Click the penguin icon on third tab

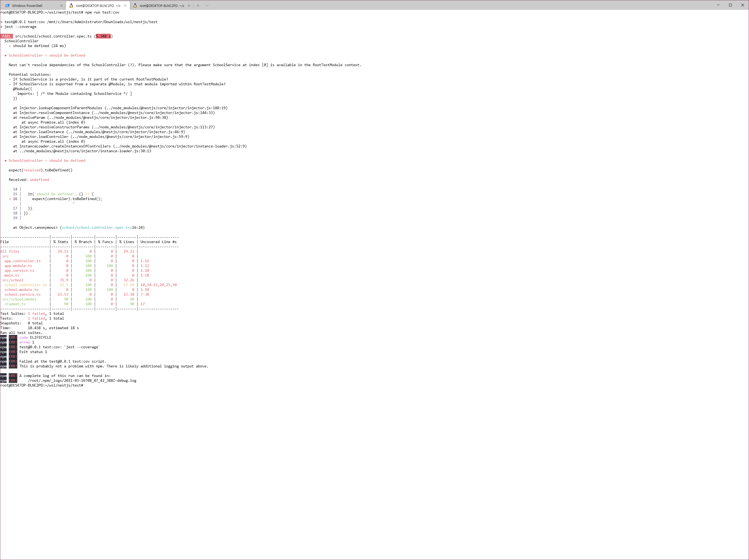[x=135, y=5]
